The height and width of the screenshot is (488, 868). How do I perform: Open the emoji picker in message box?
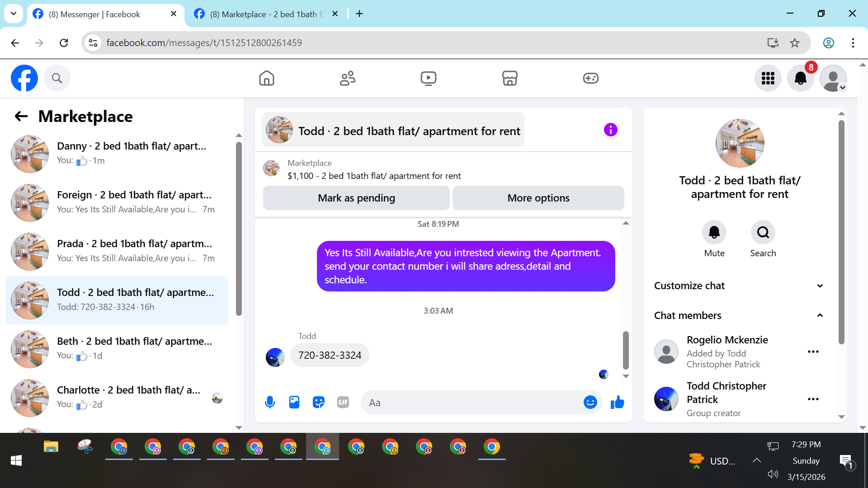click(590, 402)
